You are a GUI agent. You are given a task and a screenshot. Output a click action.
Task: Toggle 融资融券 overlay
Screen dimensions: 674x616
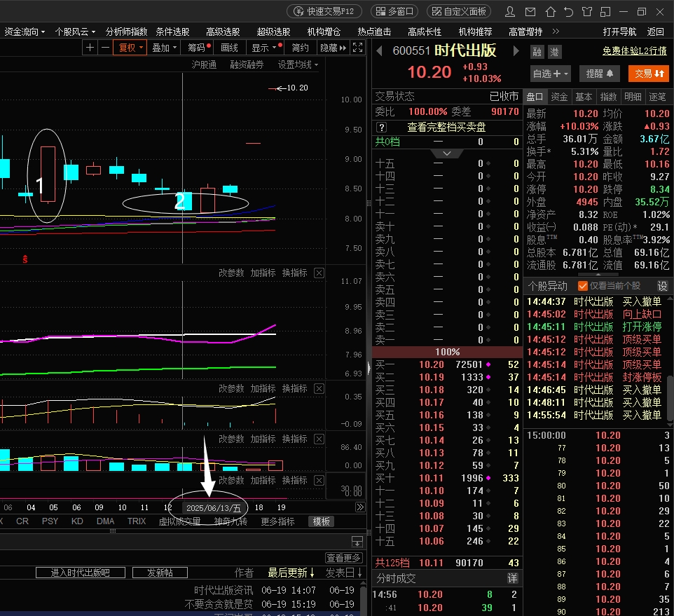coord(247,64)
